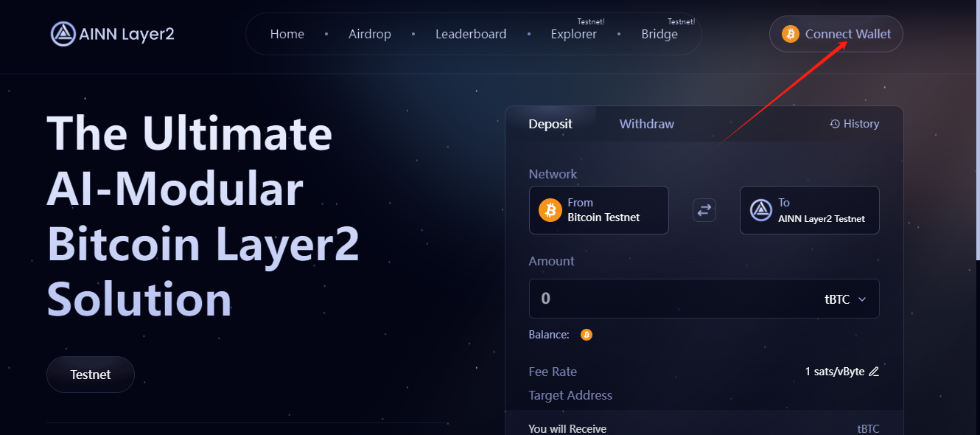The height and width of the screenshot is (435, 980).
Task: Open the tBTC currency dropdown
Action: 845,299
